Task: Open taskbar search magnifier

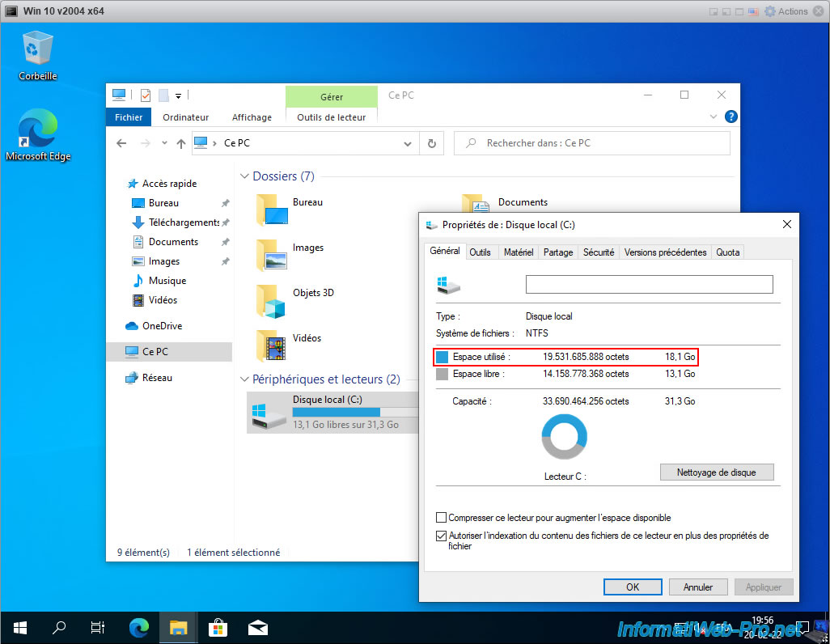Action: [x=59, y=628]
